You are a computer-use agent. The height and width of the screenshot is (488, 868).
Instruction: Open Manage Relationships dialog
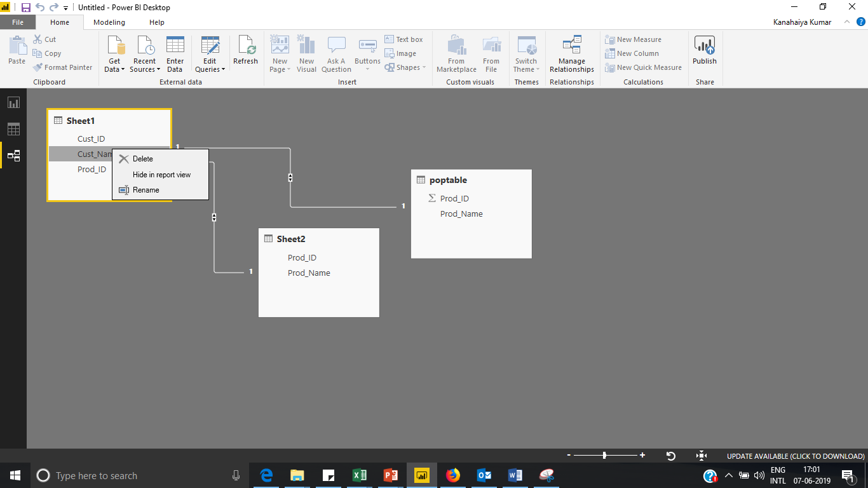tap(571, 55)
